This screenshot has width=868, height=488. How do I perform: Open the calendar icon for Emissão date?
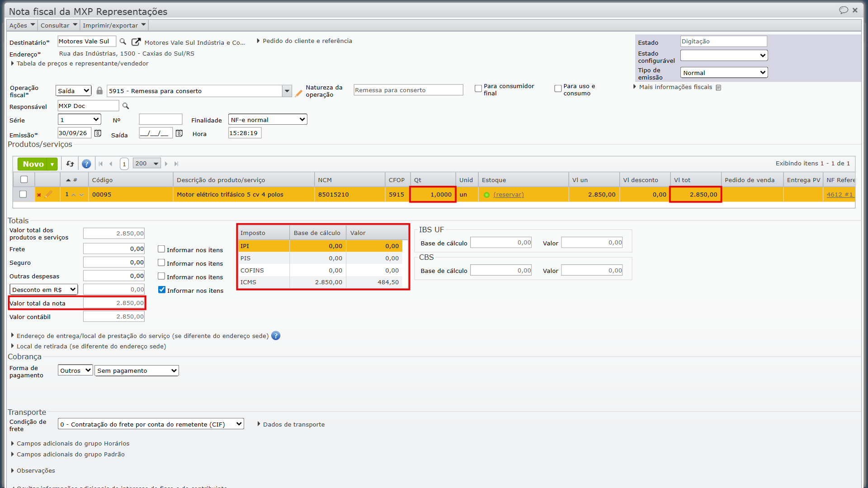(98, 133)
